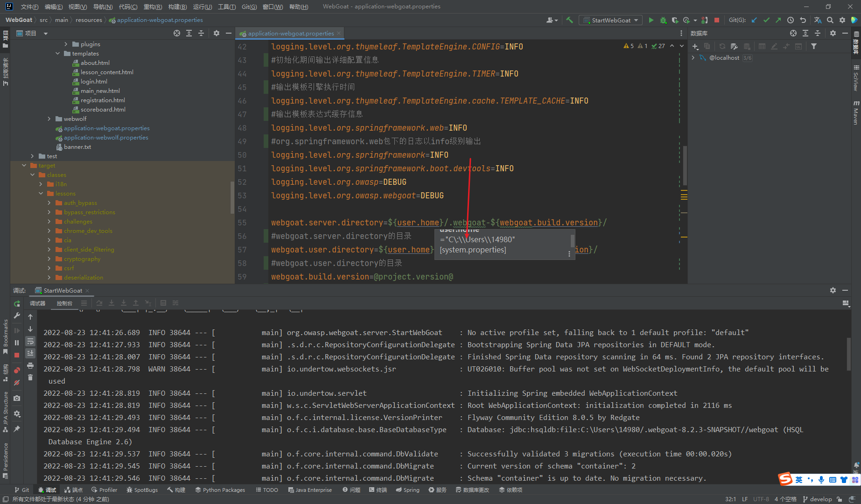Click the develop branch in the status bar

point(817,499)
